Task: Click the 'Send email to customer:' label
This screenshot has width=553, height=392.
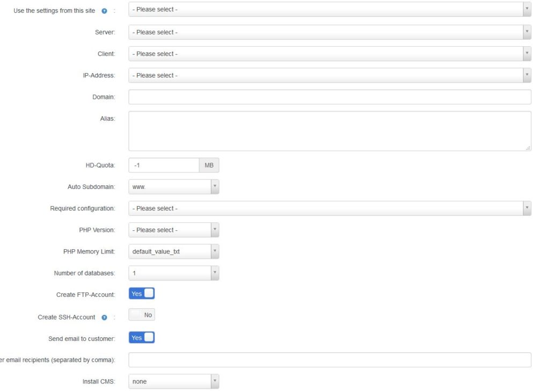Action: coord(82,339)
